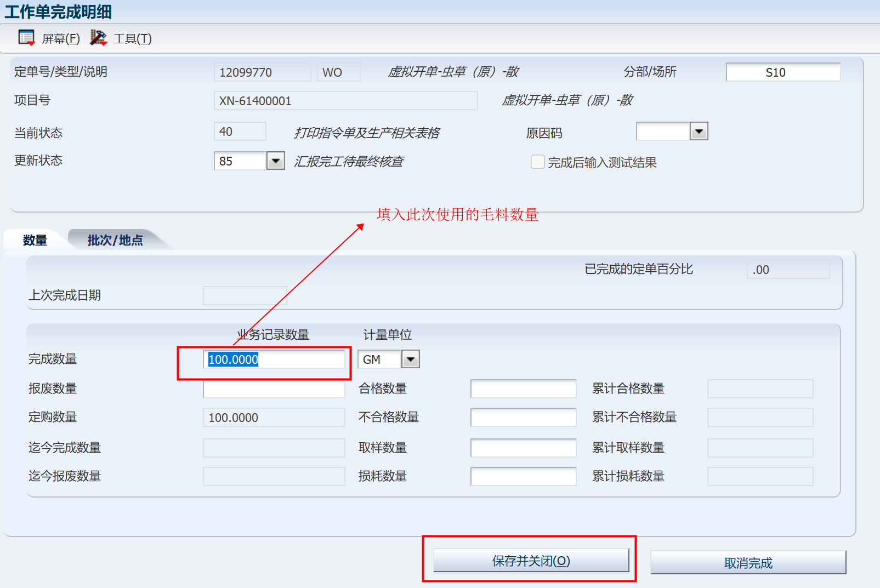
Task: Click the 上次完成日期 field
Action: pyautogui.click(x=245, y=295)
